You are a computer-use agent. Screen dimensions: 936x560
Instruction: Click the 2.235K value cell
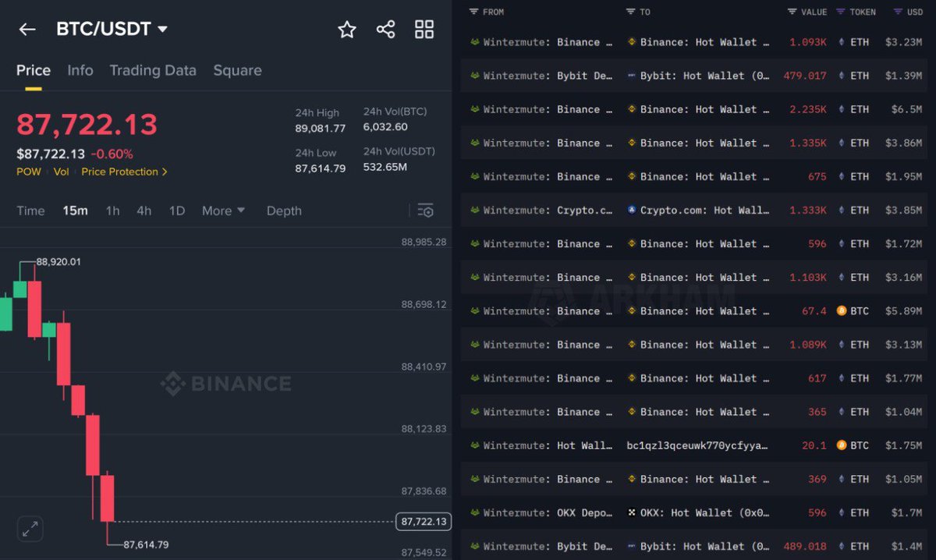[x=808, y=109]
